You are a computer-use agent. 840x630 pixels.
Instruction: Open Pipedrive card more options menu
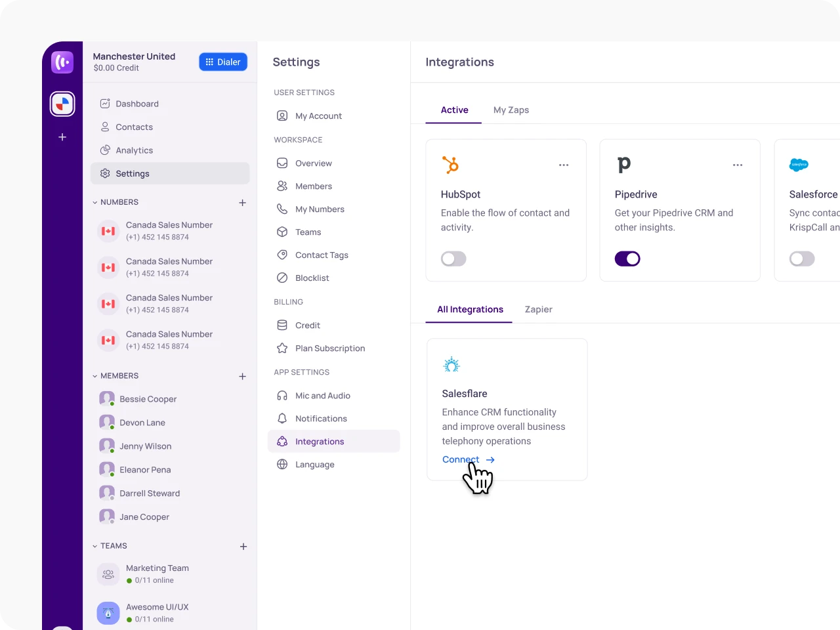(x=738, y=165)
